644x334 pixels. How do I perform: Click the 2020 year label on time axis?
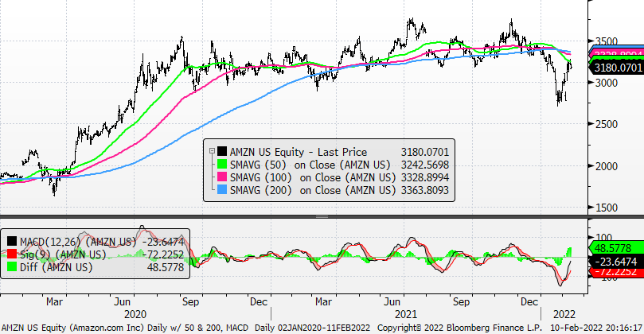[135, 314]
